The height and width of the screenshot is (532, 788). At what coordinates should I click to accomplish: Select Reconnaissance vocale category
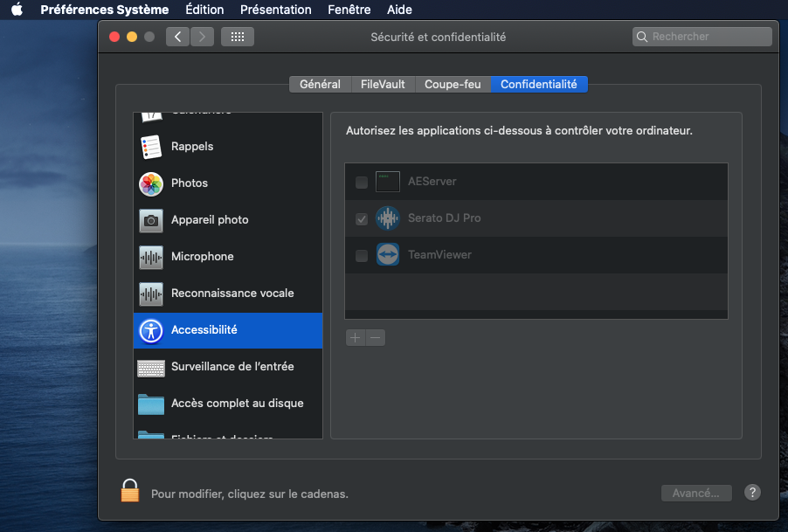(x=228, y=294)
